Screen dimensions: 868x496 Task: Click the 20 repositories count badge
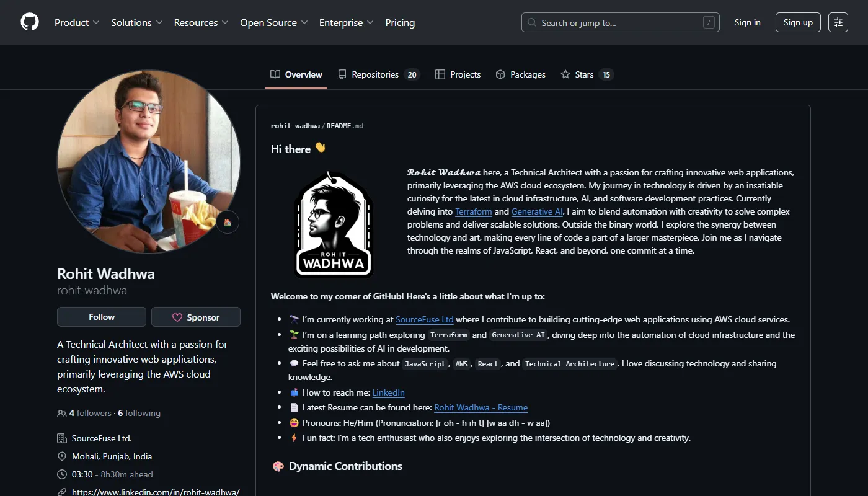(x=412, y=74)
